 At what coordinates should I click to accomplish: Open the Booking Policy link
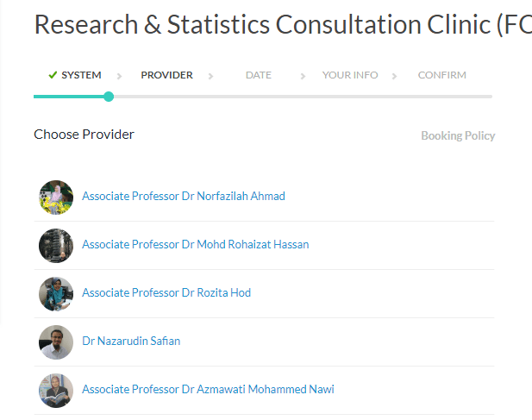[x=458, y=135]
